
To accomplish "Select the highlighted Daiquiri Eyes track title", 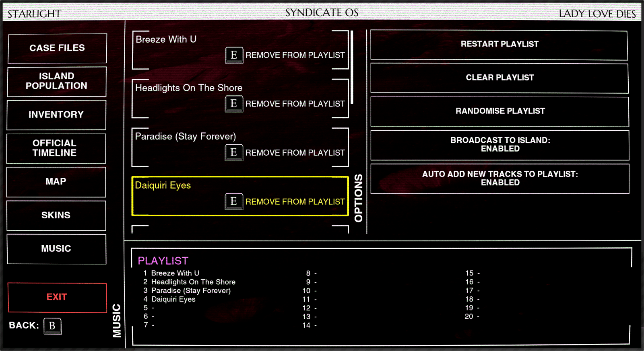I will point(163,185).
